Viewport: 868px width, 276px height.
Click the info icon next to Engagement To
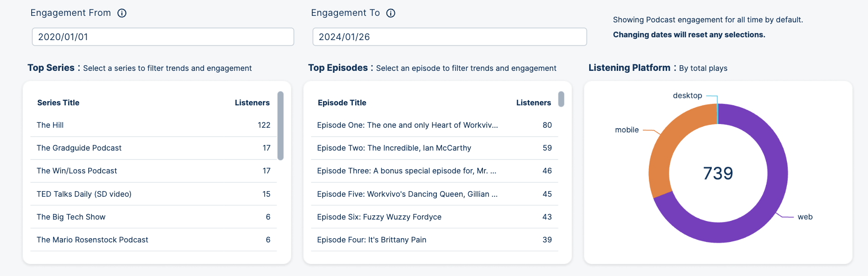[391, 13]
